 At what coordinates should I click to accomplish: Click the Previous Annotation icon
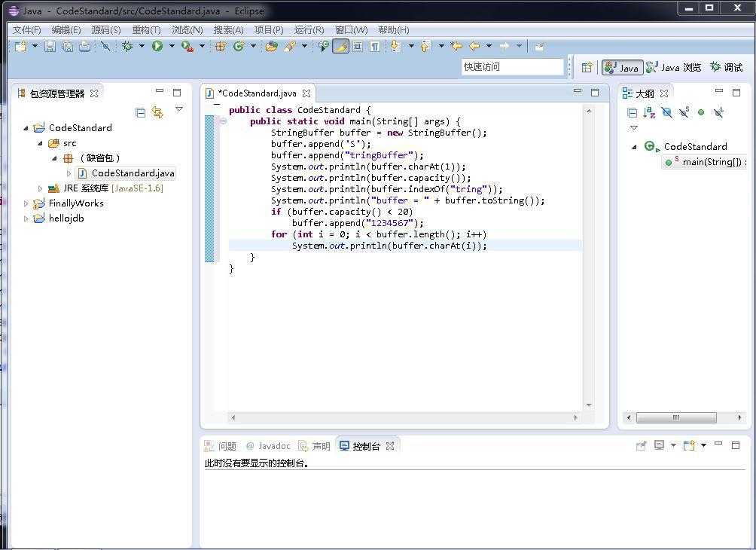pyautogui.click(x=425, y=46)
